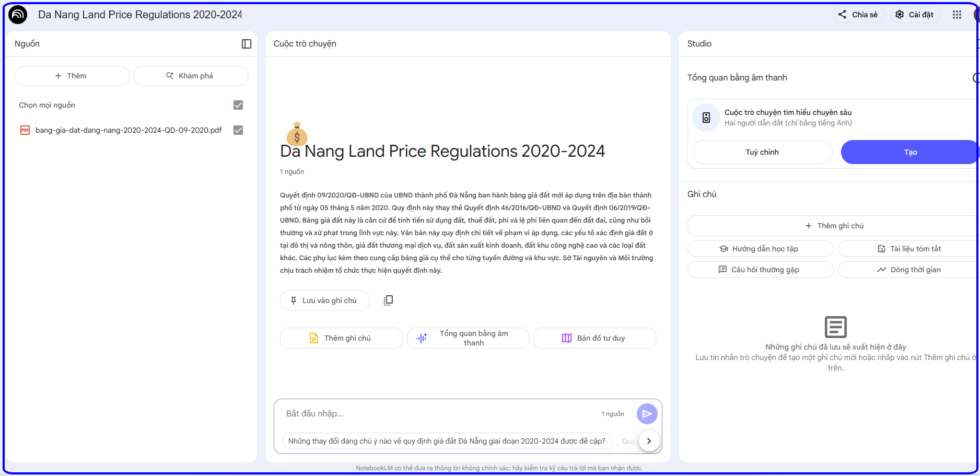Show next suggested questions with chevron arrow
Screen dimensions: 980x476
[649, 441]
